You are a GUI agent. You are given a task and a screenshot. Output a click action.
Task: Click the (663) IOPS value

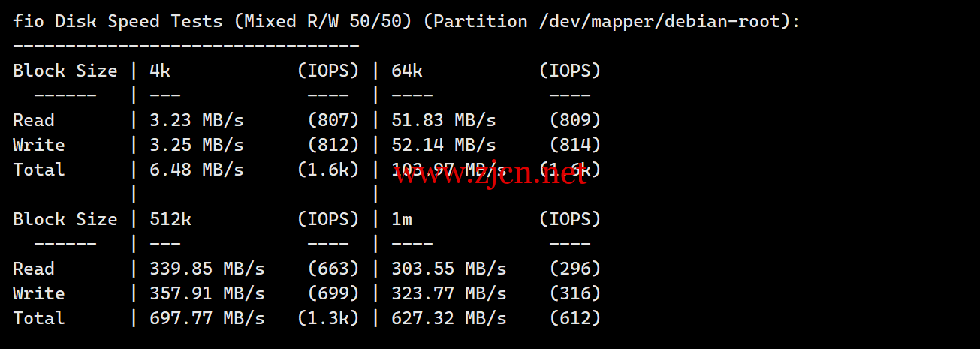333,269
